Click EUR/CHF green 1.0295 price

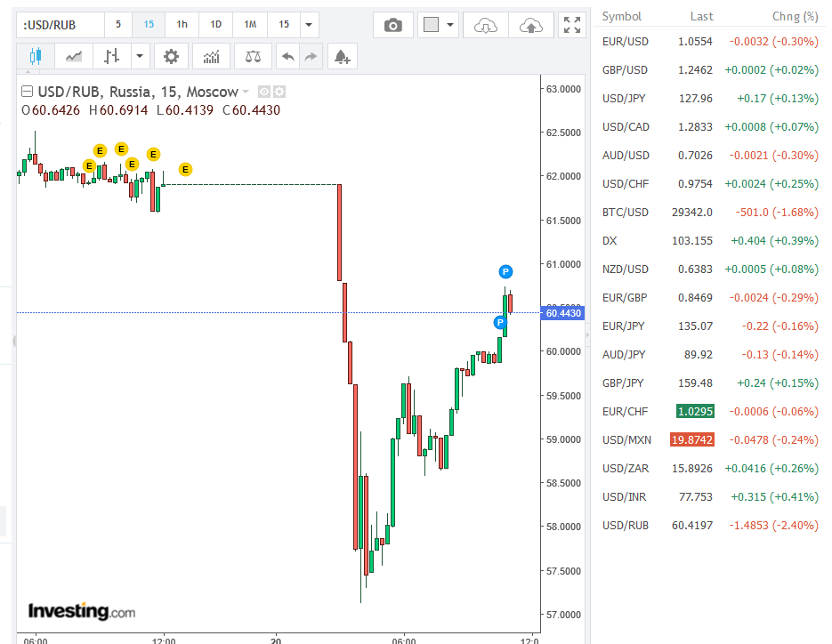click(x=695, y=411)
